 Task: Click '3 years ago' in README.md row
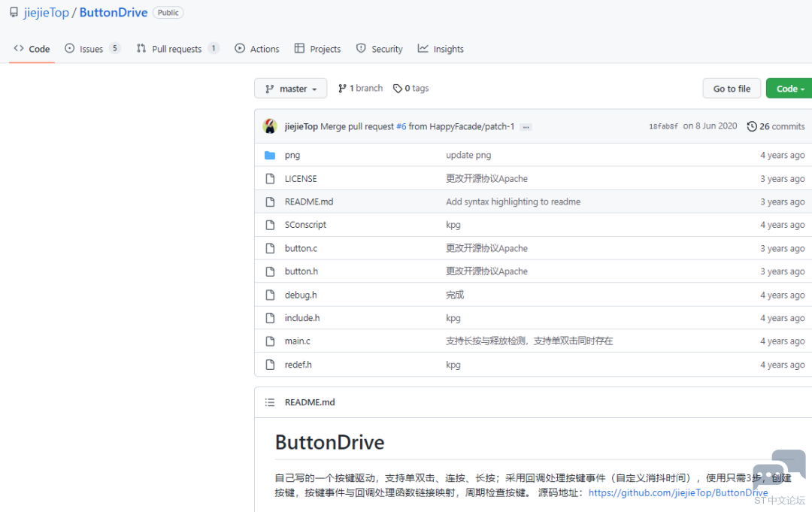(x=783, y=202)
